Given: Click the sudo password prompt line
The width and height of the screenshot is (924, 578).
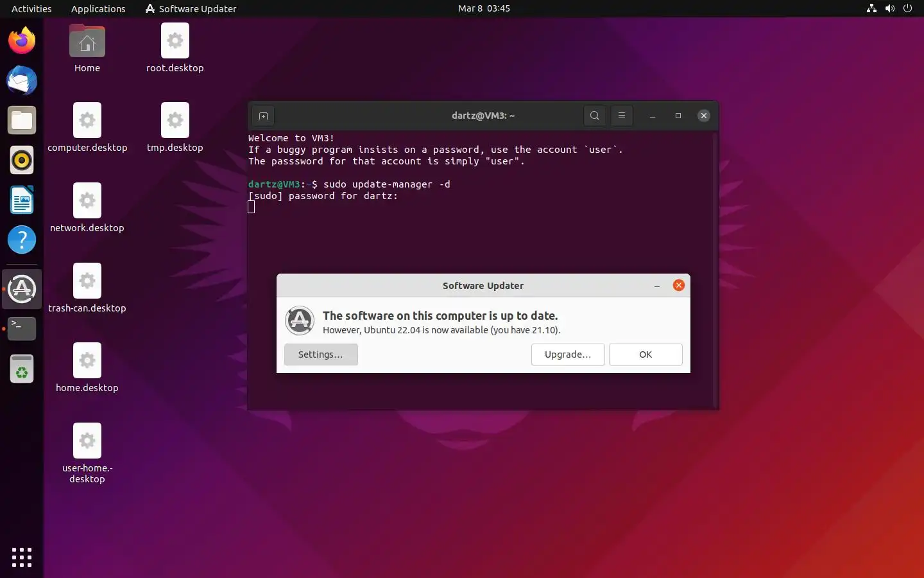Looking at the screenshot, I should [323, 196].
